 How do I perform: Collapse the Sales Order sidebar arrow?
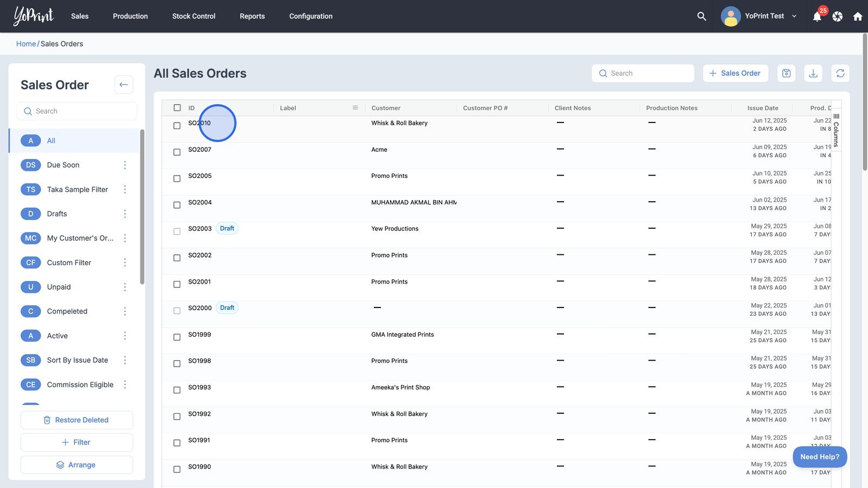tap(124, 85)
